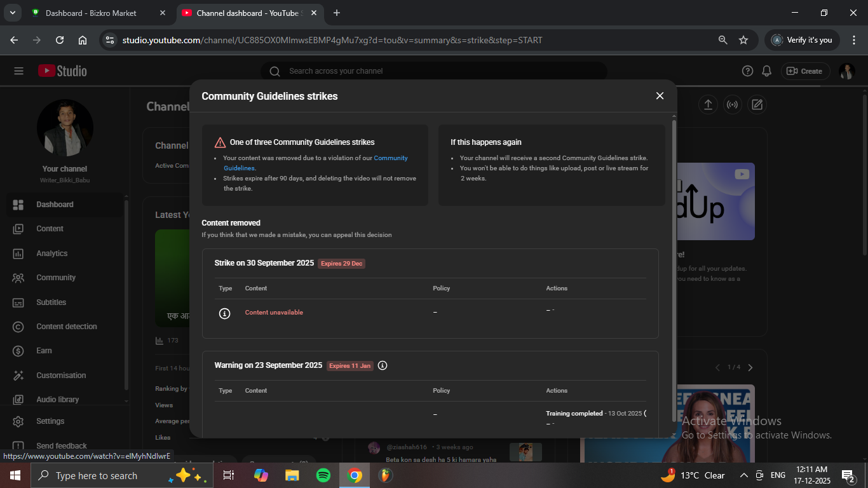The height and width of the screenshot is (488, 868).
Task: Open Chrome's tab search dropdown arrow
Action: (13, 13)
